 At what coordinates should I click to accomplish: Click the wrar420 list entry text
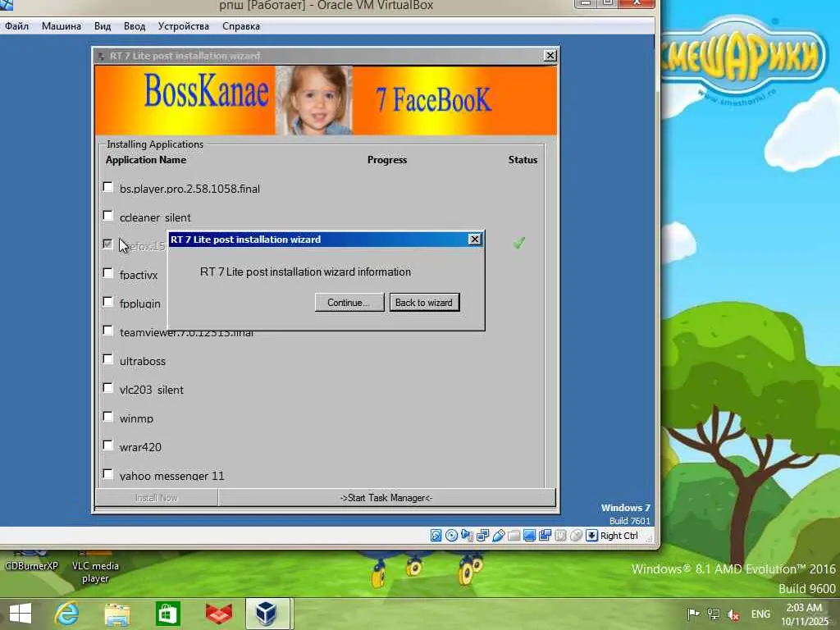point(140,447)
